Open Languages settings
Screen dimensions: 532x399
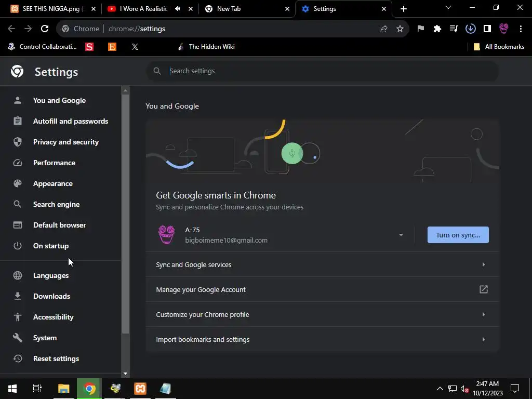click(x=51, y=275)
